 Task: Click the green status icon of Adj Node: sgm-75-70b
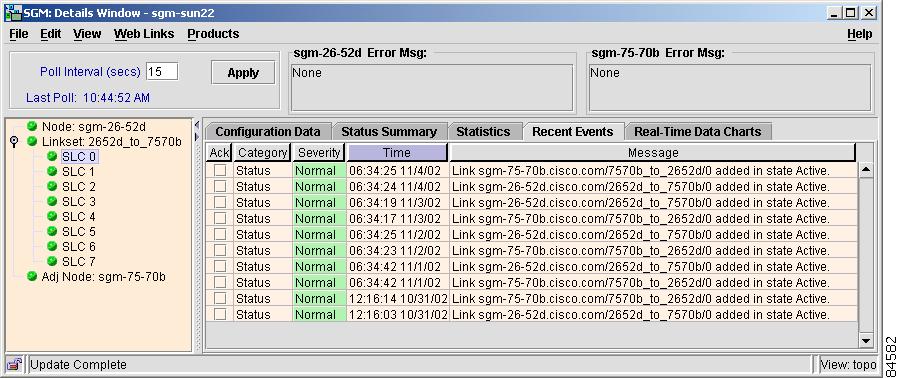[32, 276]
